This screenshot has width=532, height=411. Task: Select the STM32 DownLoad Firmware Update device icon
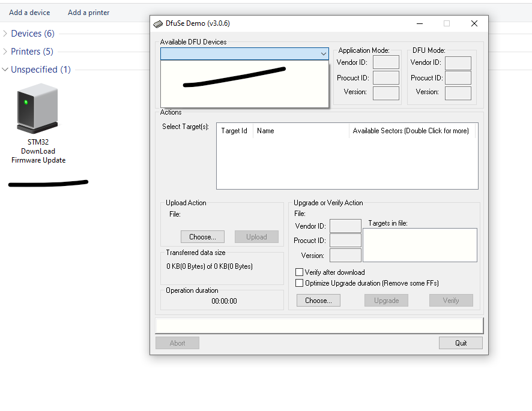tap(37, 109)
